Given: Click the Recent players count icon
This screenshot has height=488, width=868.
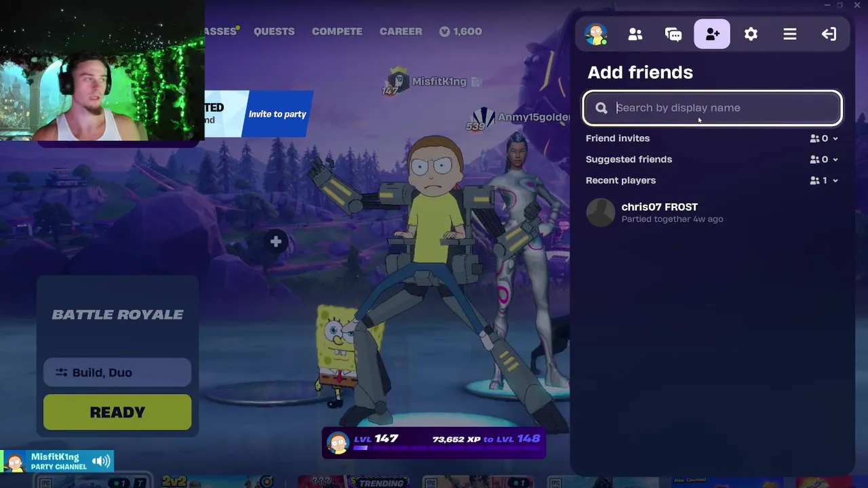Looking at the screenshot, I should (814, 180).
